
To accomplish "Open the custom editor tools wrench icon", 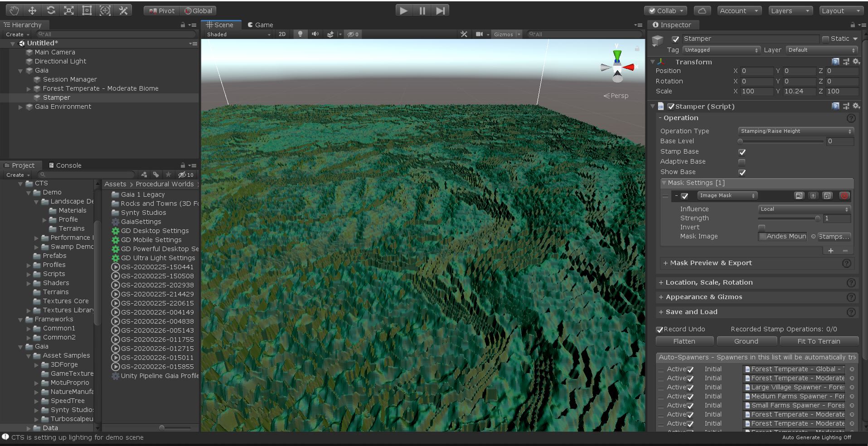I will click(123, 10).
